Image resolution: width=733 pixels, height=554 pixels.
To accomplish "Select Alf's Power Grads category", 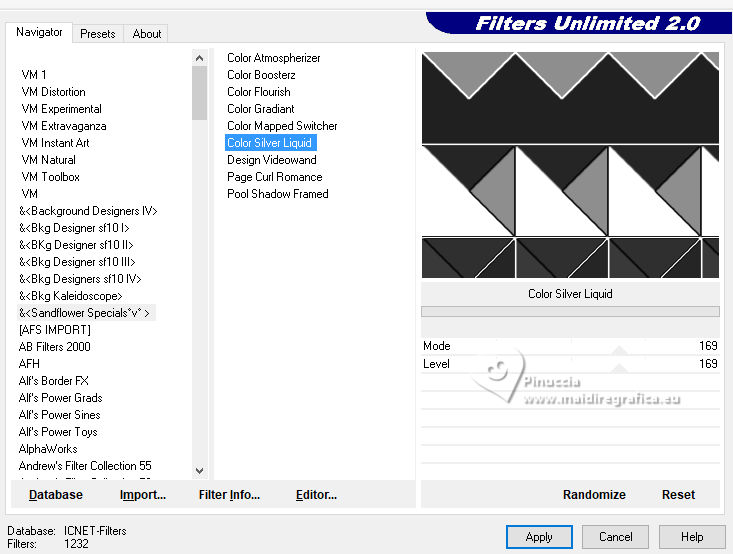I will pos(61,398).
